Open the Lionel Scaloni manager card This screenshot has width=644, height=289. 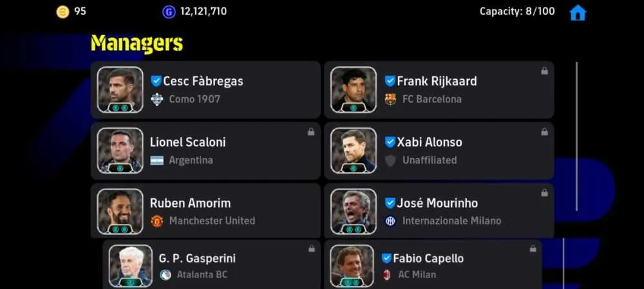pos(205,151)
